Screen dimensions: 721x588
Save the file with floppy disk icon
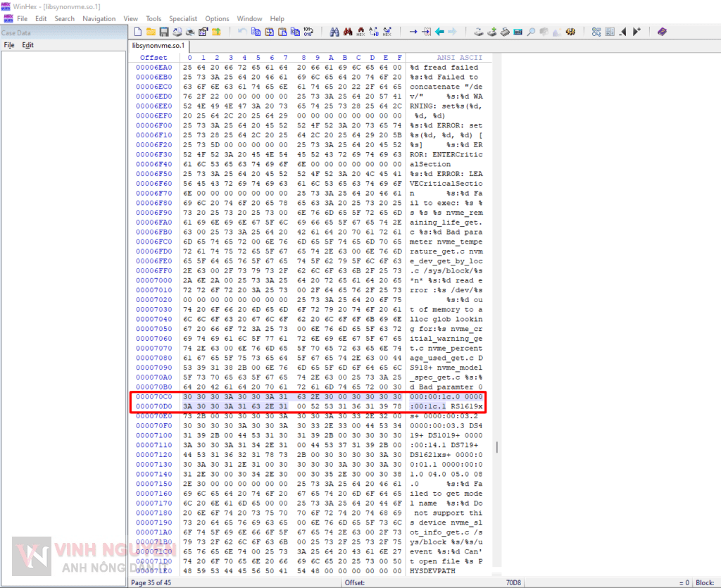pyautogui.click(x=163, y=32)
